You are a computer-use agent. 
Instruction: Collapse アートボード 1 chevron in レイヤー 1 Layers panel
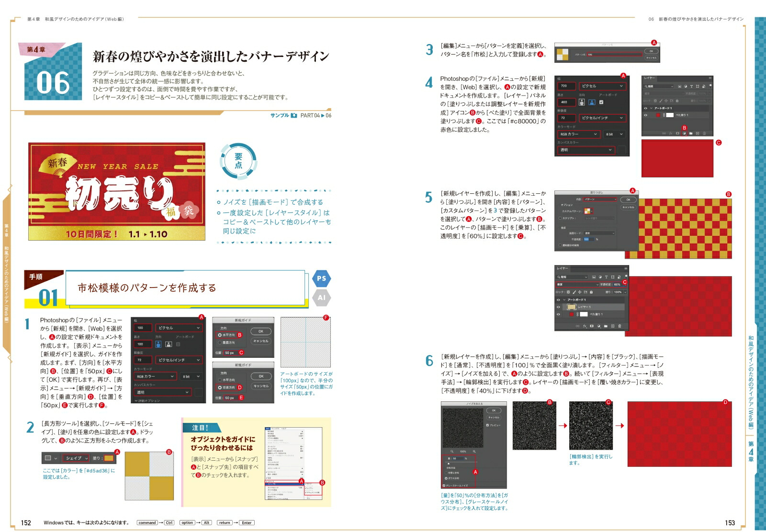coord(564,300)
